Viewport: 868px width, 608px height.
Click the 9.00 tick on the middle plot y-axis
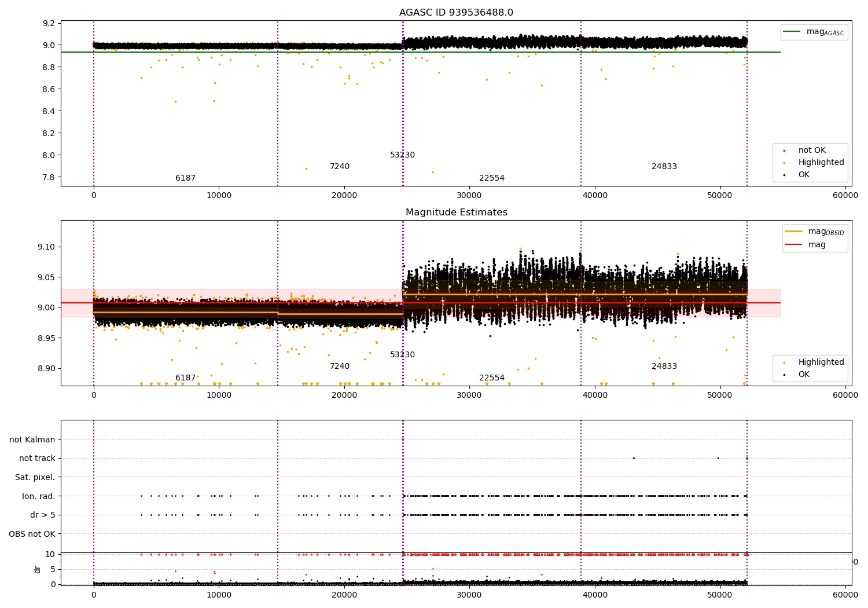point(47,307)
